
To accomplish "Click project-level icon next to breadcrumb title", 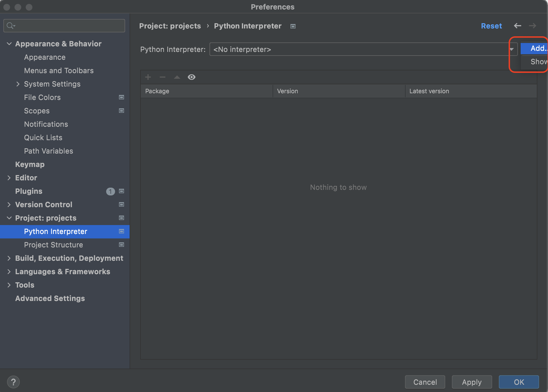I will pyautogui.click(x=293, y=26).
